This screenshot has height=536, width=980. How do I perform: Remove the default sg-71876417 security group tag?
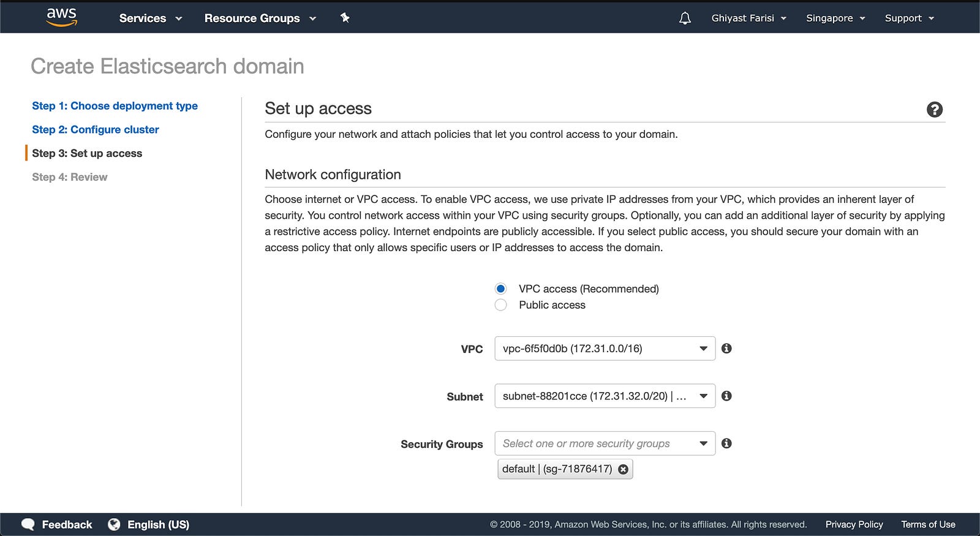click(x=623, y=469)
